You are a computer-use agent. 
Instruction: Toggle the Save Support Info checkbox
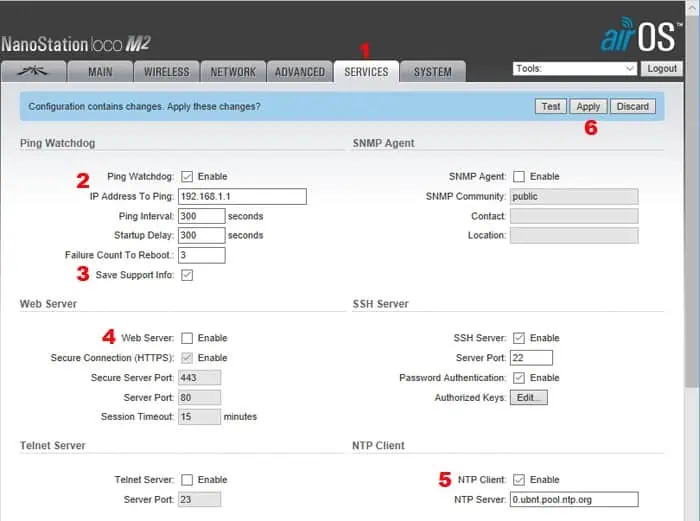[x=187, y=275]
